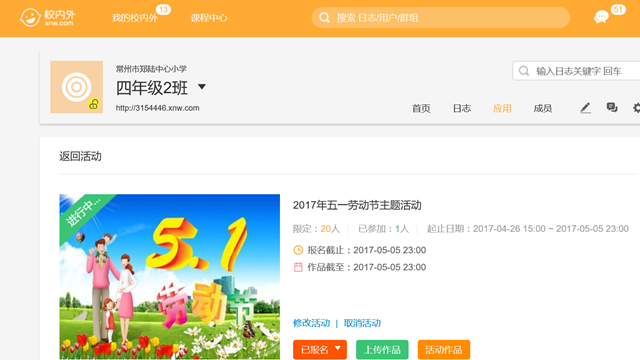Click the 活动作品 button

pyautogui.click(x=444, y=350)
